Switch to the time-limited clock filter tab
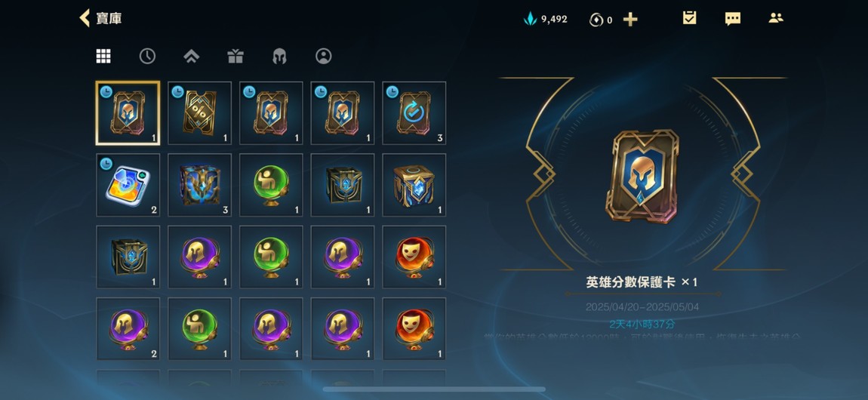Image resolution: width=868 pixels, height=400 pixels. point(147,56)
